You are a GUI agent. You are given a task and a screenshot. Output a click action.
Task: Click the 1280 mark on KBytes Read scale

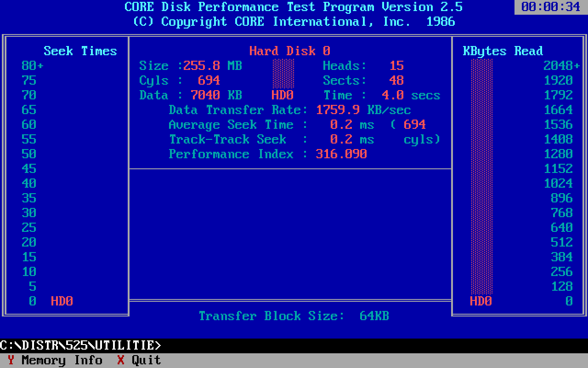point(558,154)
